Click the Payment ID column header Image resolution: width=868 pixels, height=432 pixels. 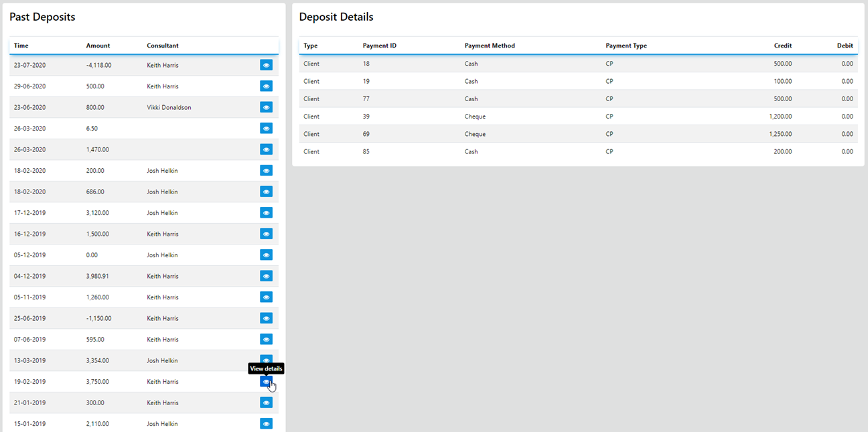(x=380, y=46)
